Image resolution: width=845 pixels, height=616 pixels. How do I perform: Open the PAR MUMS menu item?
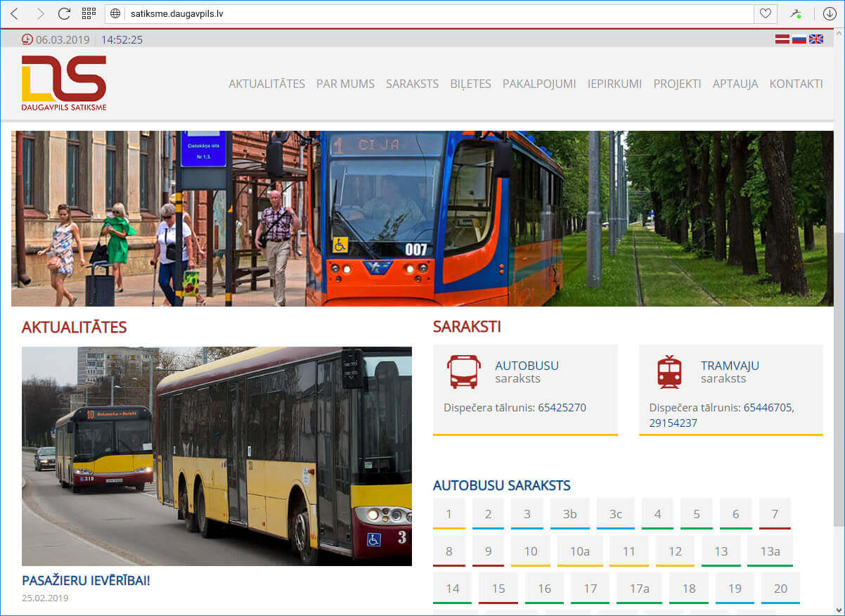pyautogui.click(x=345, y=84)
